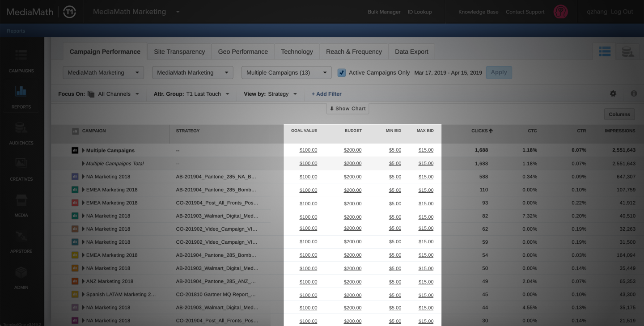Screen dimensions: 644x326
Task: Sort by CTR column header
Action: coord(581,131)
